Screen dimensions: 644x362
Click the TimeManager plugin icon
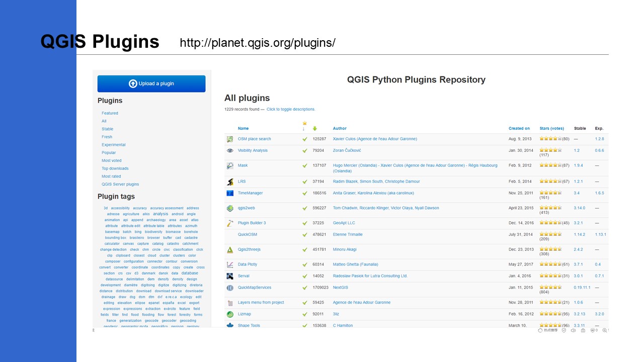[230, 193]
